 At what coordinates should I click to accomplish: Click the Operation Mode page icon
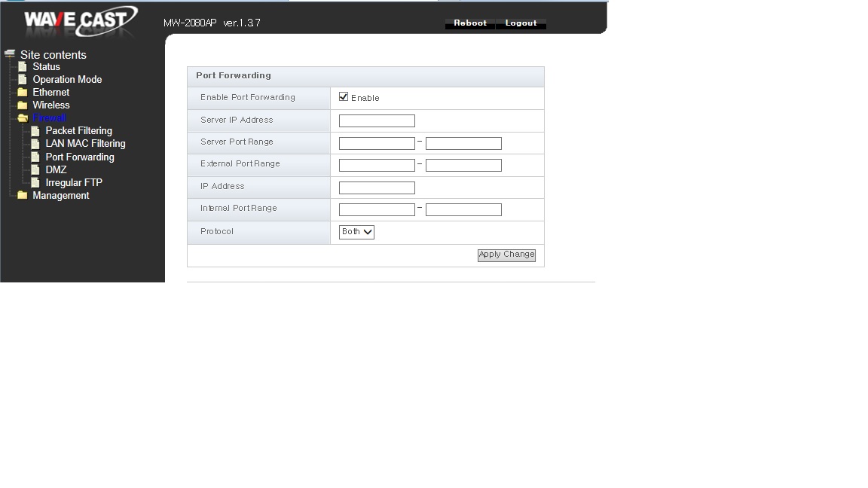(23, 79)
